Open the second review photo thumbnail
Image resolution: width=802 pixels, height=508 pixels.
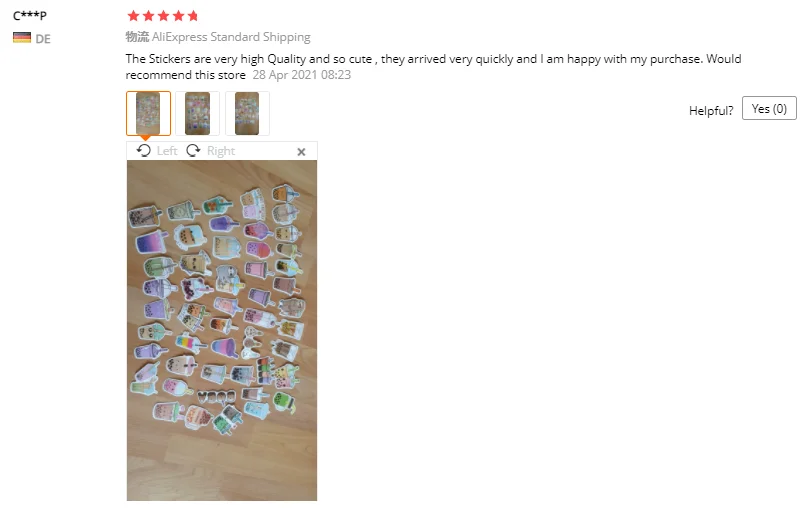point(197,113)
